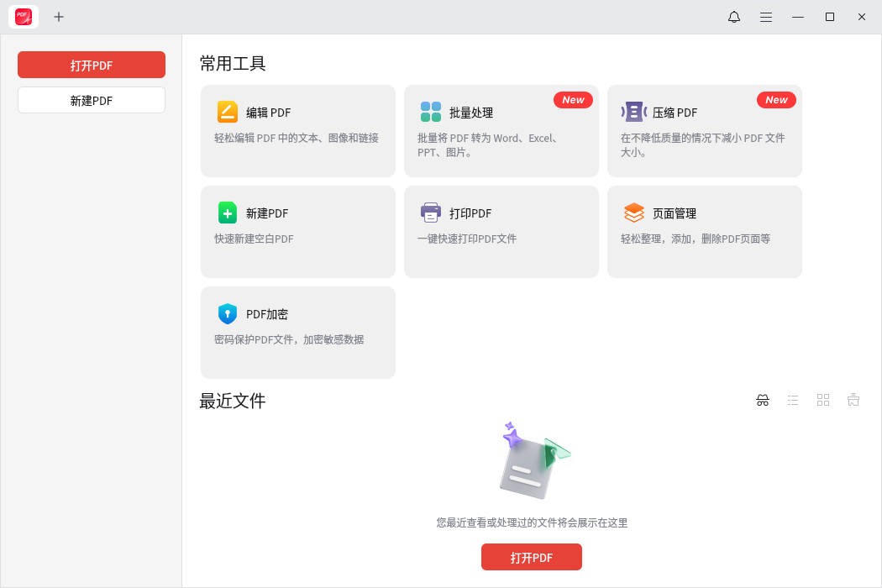
Task: Toggle privacy glasses icon in 最近文件
Action: (762, 400)
